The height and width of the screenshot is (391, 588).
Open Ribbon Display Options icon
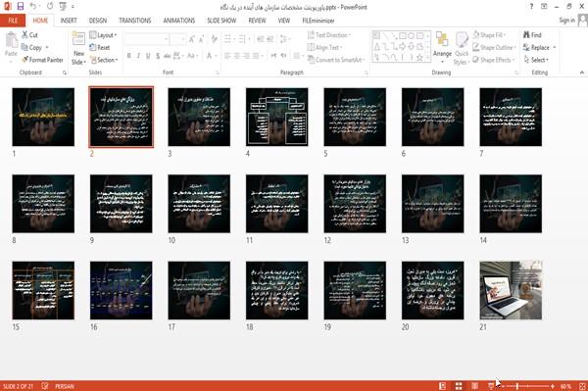544,7
